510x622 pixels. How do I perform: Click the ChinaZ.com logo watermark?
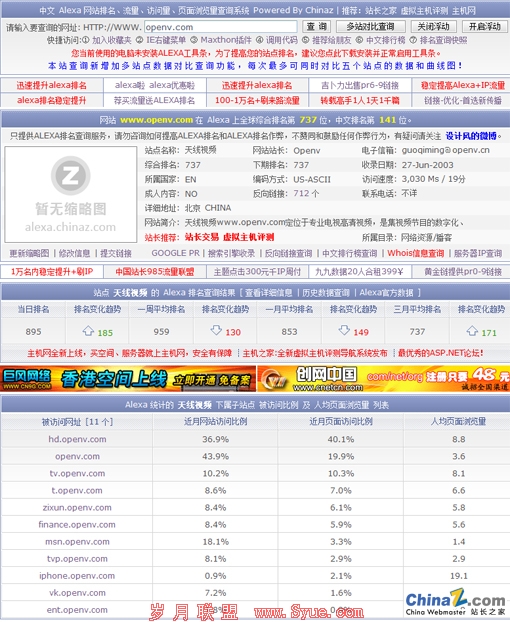click(455, 602)
